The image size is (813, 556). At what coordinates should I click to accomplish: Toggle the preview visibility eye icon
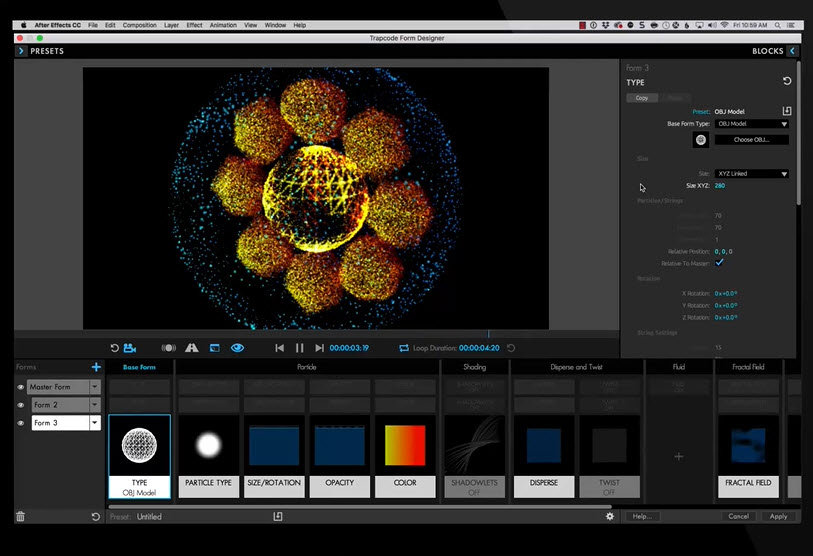tap(237, 348)
